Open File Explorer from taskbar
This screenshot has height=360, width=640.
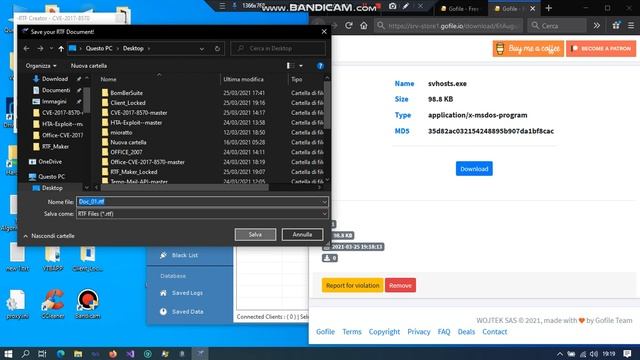click(78, 353)
